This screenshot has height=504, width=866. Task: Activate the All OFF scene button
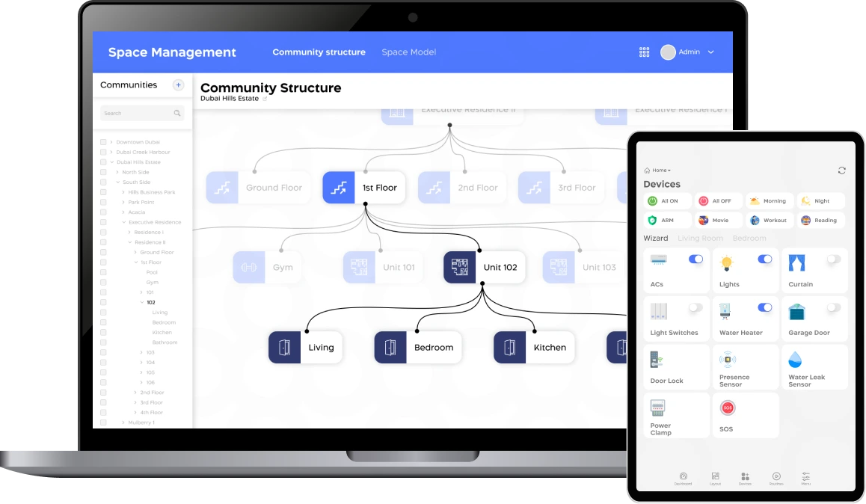point(718,201)
